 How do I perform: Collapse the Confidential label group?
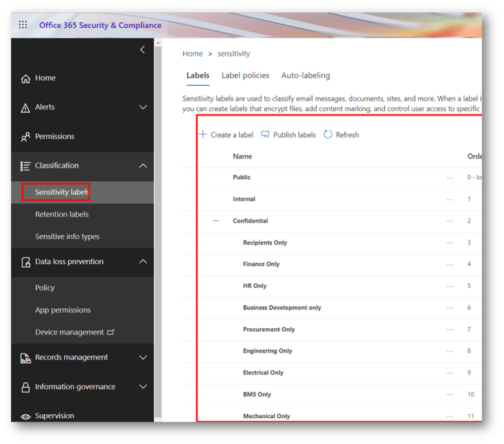pyautogui.click(x=215, y=221)
